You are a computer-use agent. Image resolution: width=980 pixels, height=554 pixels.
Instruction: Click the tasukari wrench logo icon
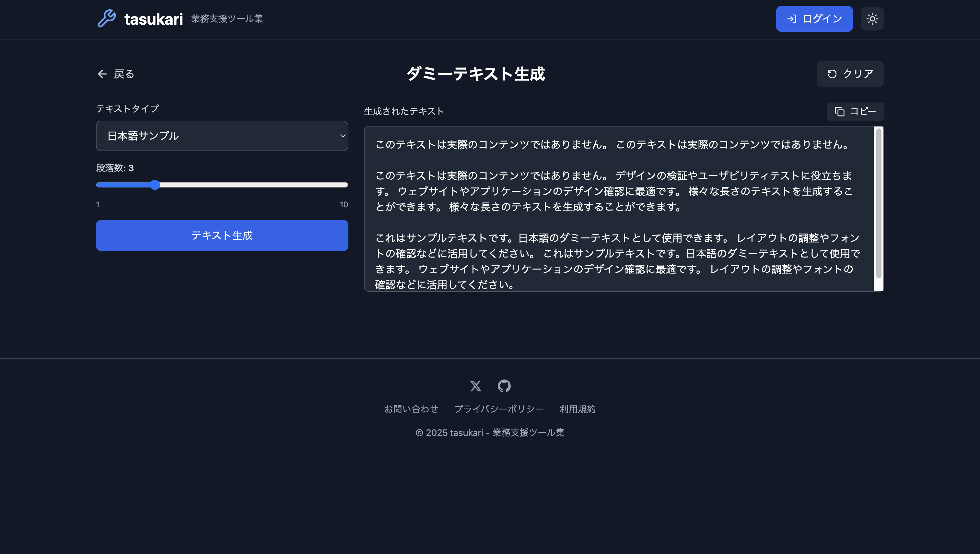click(x=107, y=18)
